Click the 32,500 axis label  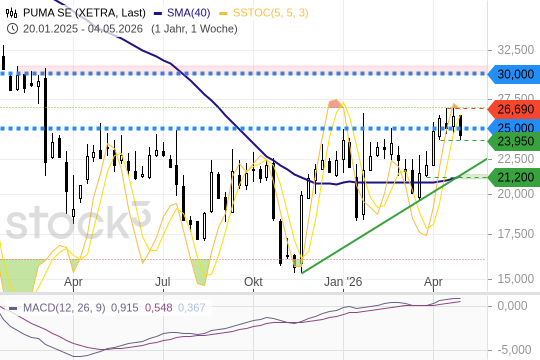pyautogui.click(x=516, y=50)
